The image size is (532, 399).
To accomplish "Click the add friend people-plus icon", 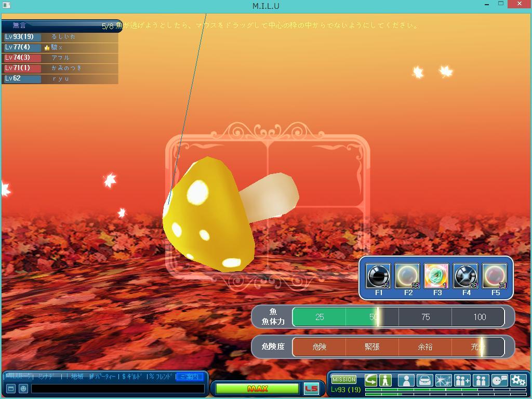I will [x=462, y=380].
